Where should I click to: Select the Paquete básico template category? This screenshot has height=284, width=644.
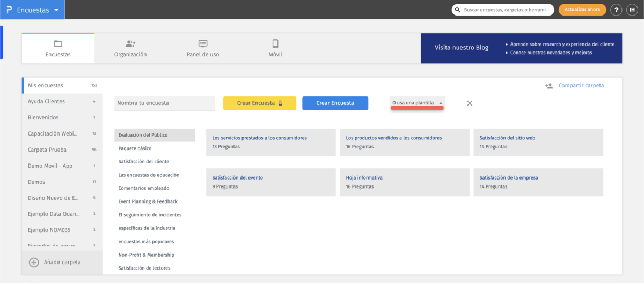point(155,148)
